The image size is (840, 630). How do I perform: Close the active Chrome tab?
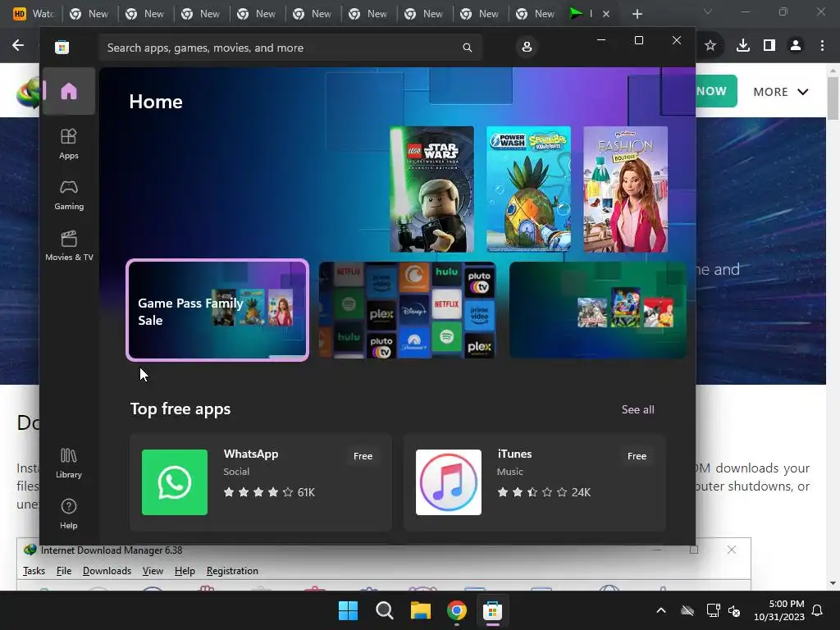point(606,14)
